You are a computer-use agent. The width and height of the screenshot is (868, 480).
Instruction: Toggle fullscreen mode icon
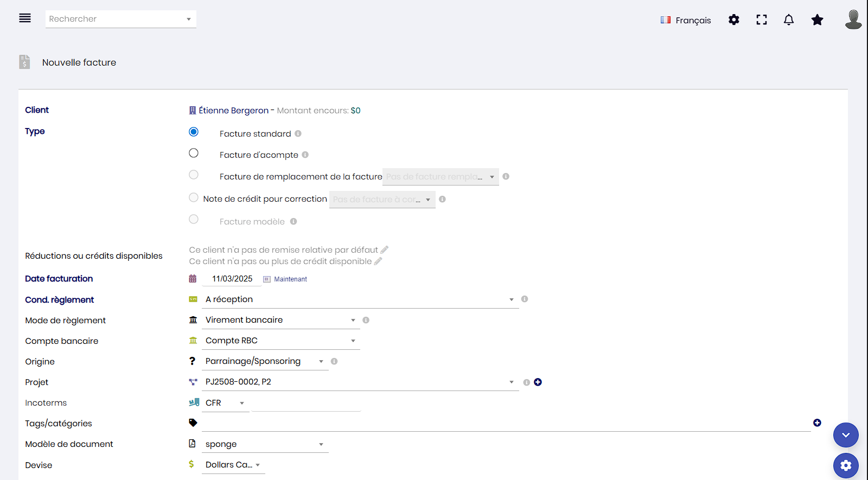click(762, 20)
